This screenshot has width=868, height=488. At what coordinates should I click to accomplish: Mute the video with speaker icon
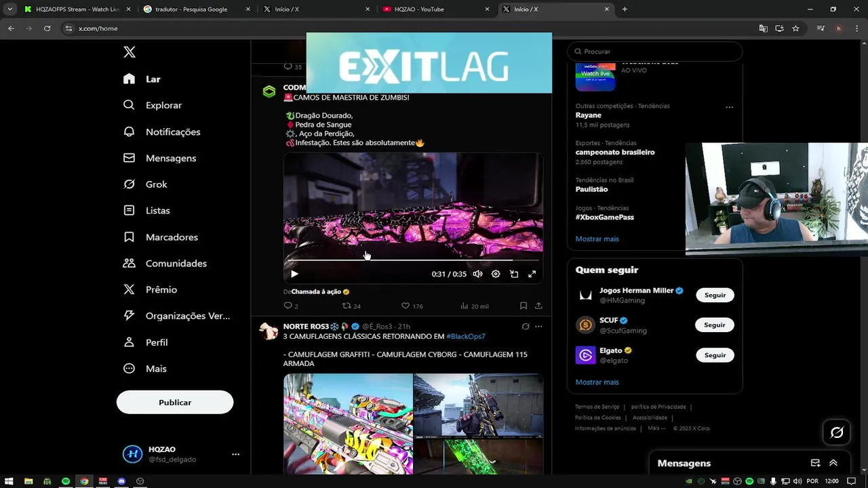tap(477, 274)
